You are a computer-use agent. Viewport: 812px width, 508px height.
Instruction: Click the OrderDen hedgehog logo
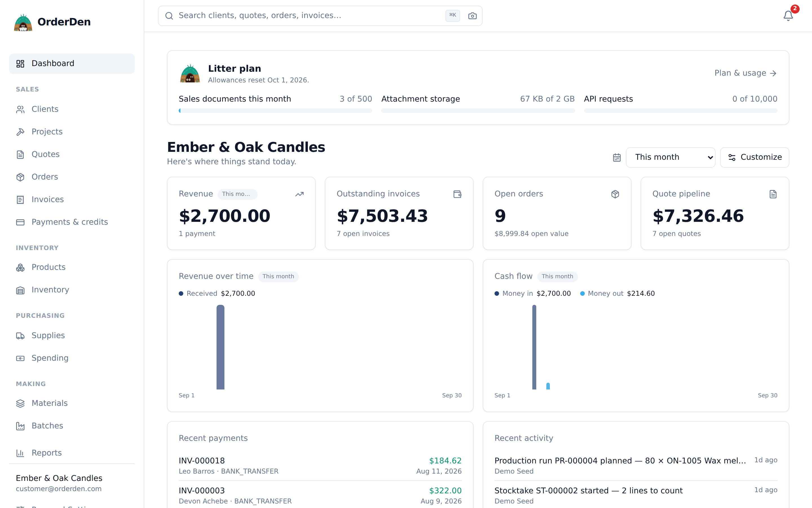tap(23, 22)
